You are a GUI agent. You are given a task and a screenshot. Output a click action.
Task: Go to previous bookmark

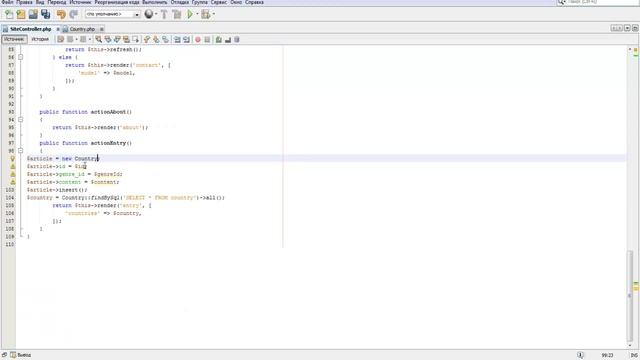(x=147, y=40)
